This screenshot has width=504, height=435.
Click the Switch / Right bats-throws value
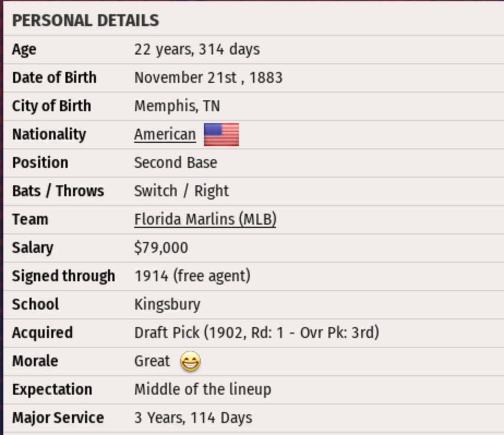point(182,191)
